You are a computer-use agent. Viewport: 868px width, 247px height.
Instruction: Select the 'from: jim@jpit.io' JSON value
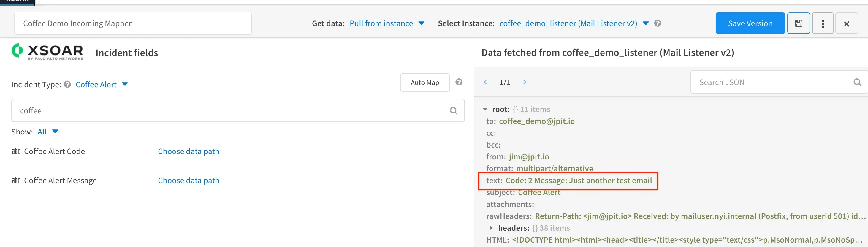pos(529,157)
